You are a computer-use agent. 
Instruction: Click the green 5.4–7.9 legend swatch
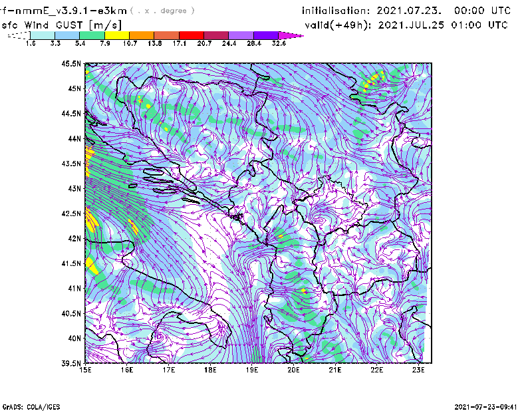coord(92,35)
